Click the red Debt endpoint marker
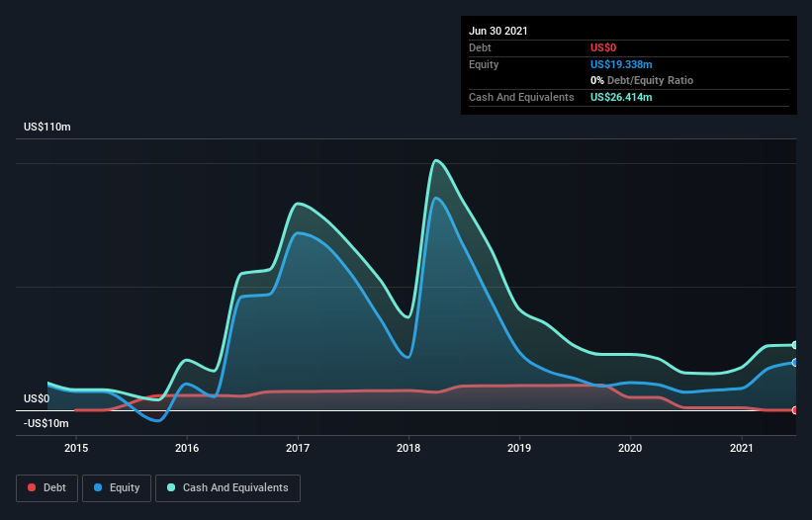Screen dimensions: 812x520 tap(795, 410)
